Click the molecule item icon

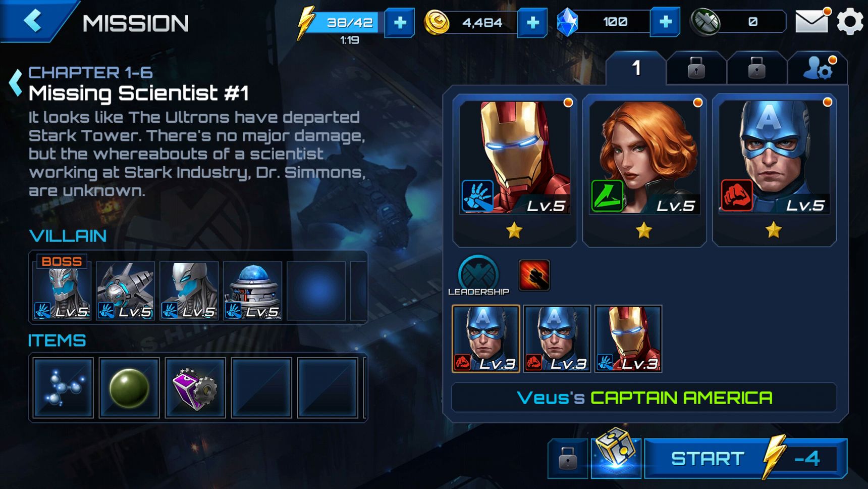point(63,388)
